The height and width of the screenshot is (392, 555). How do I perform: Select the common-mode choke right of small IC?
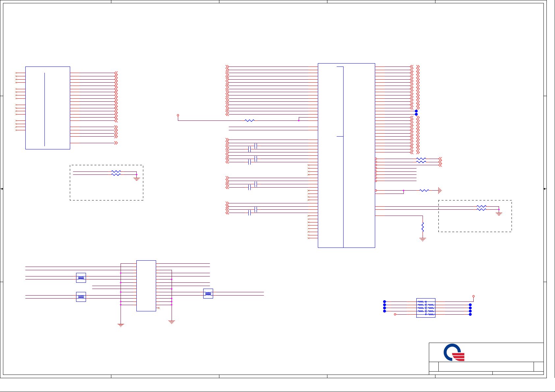[208, 294]
